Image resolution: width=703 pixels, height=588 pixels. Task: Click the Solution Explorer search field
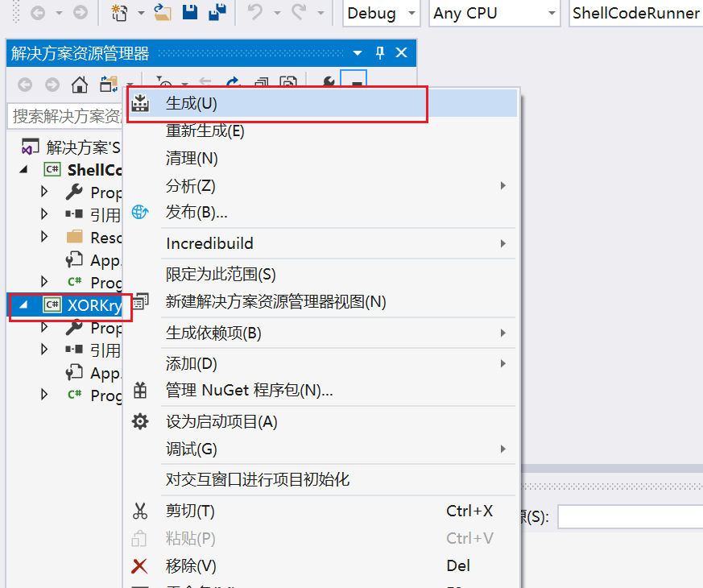[x=65, y=116]
